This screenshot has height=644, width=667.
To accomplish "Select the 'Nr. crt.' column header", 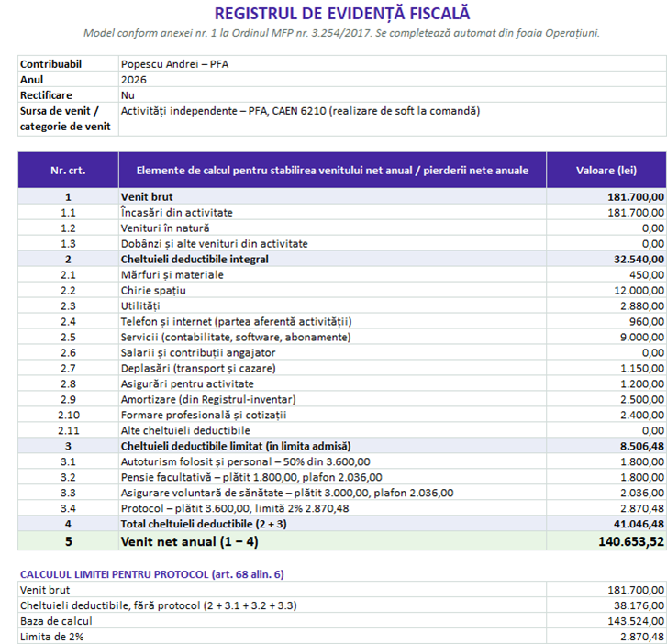I will pos(68,170).
